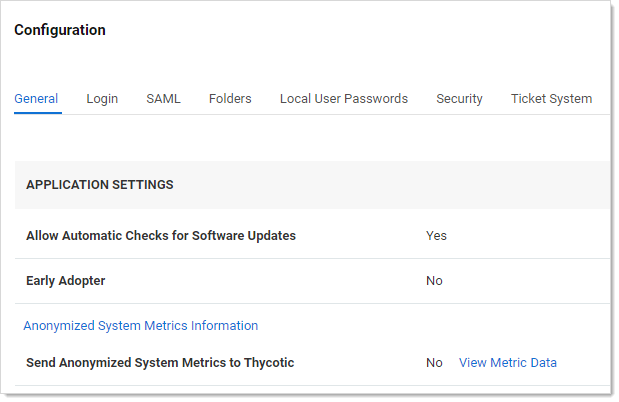The height and width of the screenshot is (402, 619).
Task: Click empty space between tabs and Application Settings
Action: coord(300,138)
